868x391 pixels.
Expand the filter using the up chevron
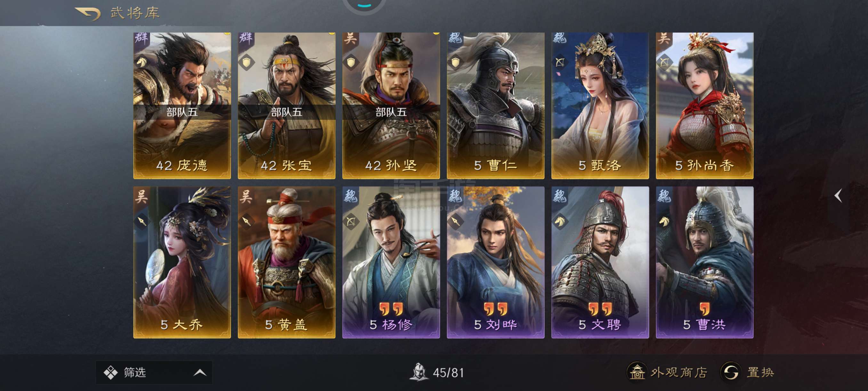coord(200,372)
